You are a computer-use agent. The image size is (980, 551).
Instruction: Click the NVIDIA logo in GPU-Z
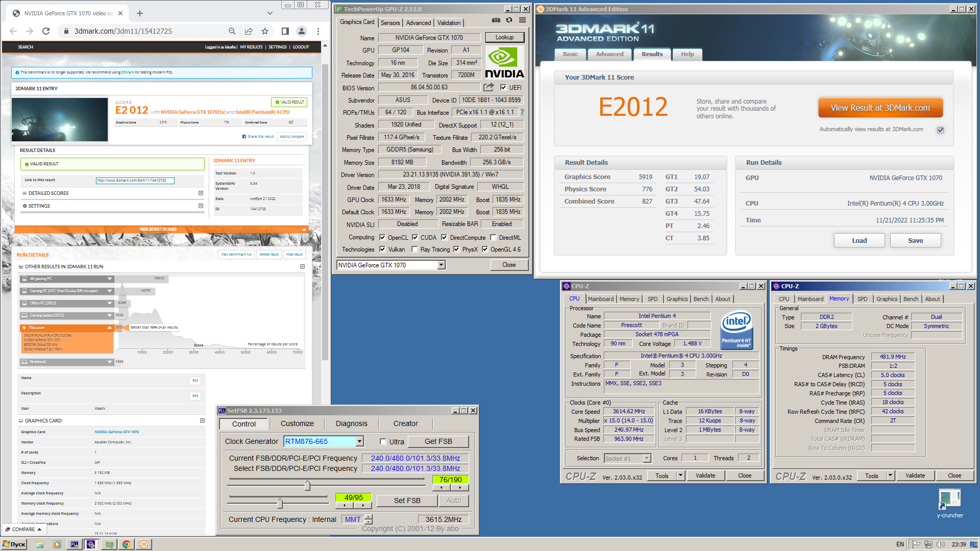click(x=504, y=62)
